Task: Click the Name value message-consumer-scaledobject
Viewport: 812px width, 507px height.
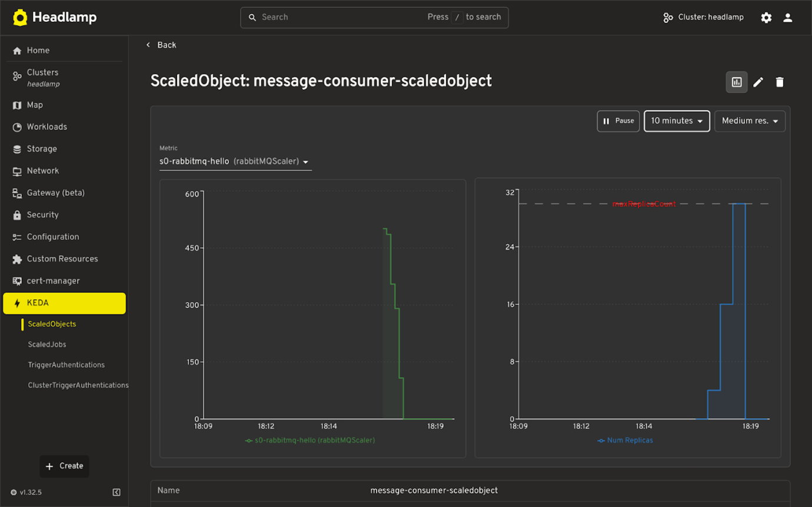Action: pyautogui.click(x=434, y=491)
